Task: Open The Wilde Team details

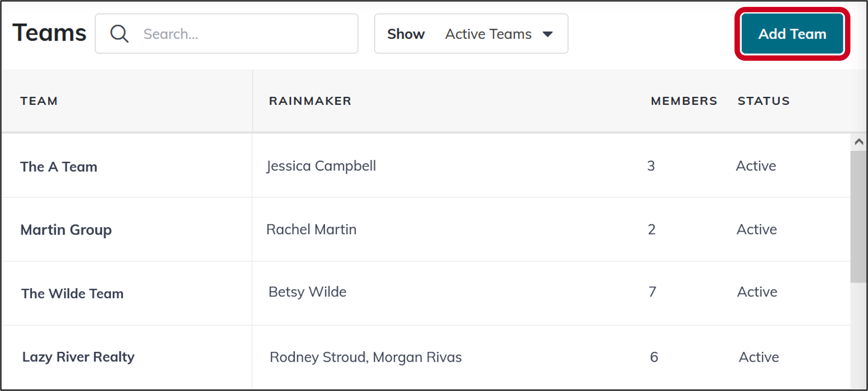Action: coord(72,294)
